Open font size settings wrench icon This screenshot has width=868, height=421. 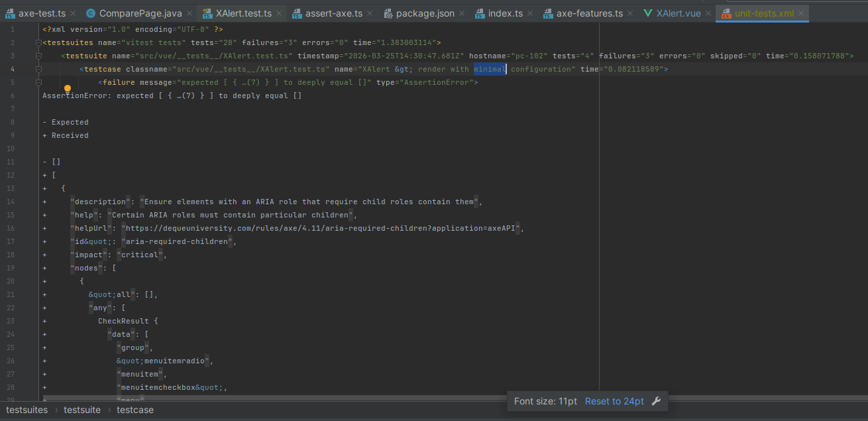(656, 401)
